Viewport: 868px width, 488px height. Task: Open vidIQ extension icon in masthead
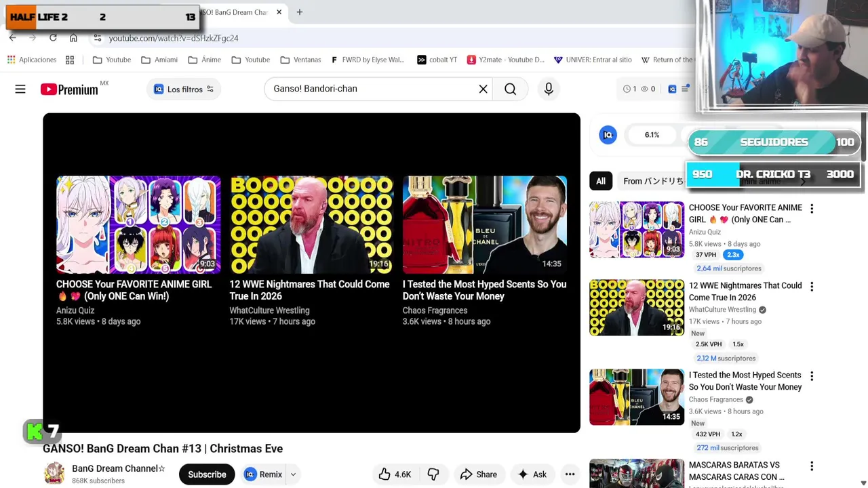pyautogui.click(x=672, y=89)
